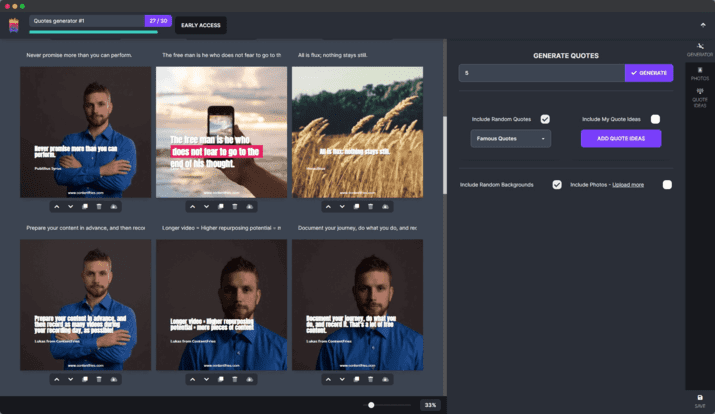Move the 'Never promise more' quote down
This screenshot has height=414, width=715.
click(x=70, y=207)
